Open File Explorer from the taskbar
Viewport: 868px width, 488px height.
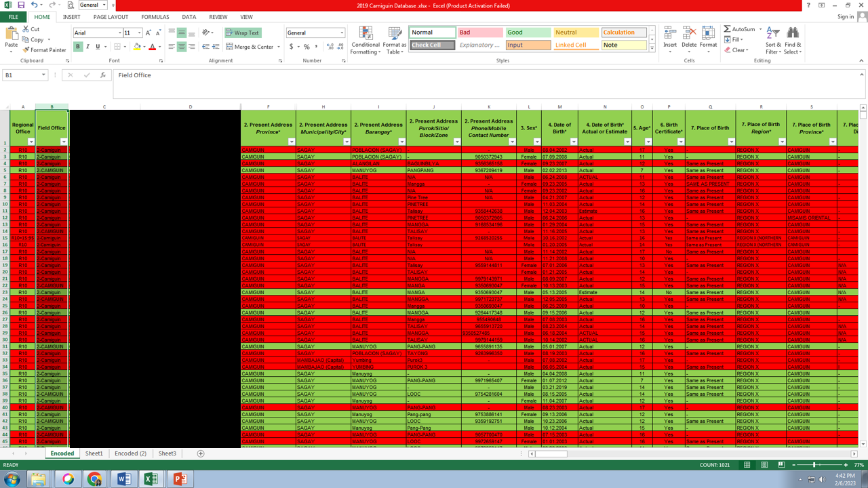coord(39,479)
